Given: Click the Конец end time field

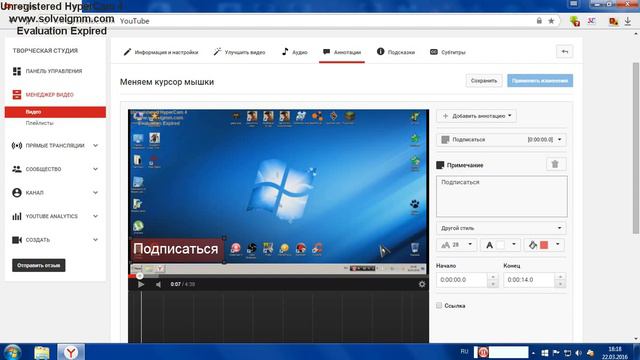Looking at the screenshot, I should pos(529,280).
